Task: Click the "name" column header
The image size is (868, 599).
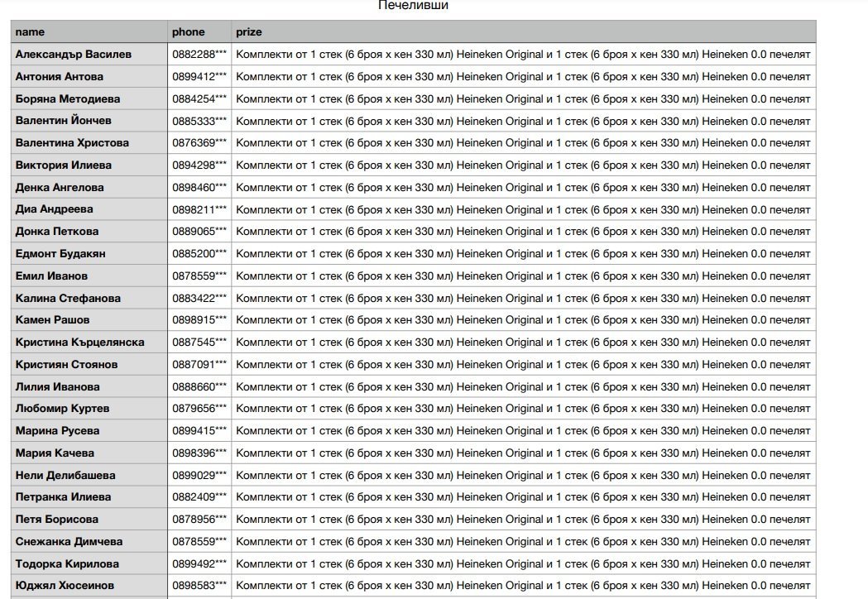Action: 30,32
